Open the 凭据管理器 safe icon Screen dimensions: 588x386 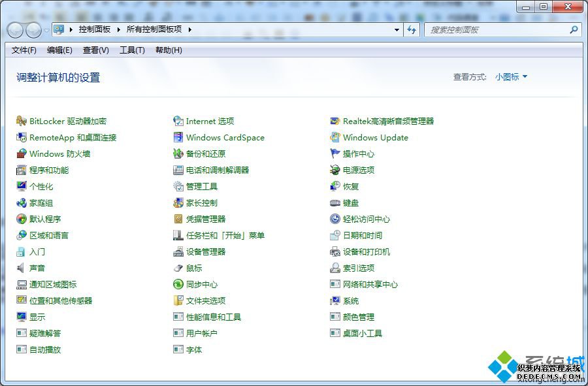(x=178, y=219)
